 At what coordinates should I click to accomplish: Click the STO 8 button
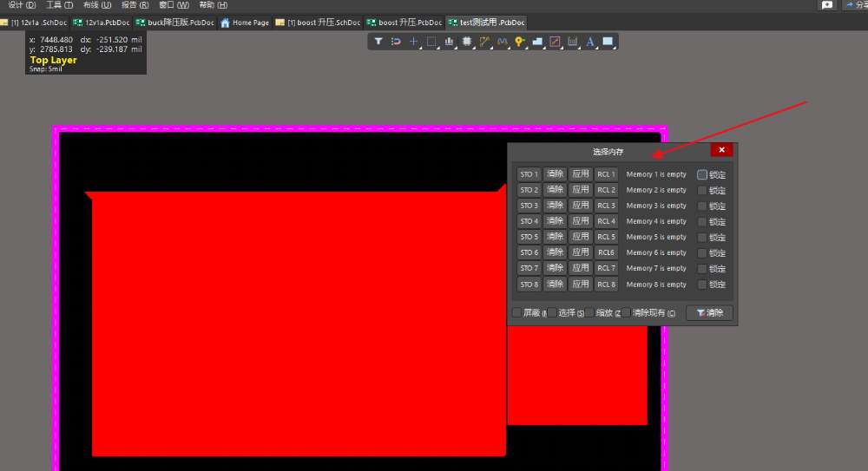[529, 285]
